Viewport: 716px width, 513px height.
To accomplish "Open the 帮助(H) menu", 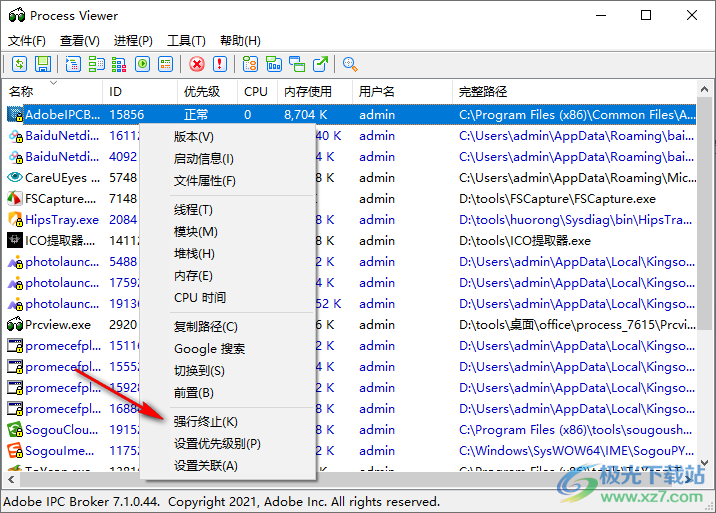I will point(240,41).
